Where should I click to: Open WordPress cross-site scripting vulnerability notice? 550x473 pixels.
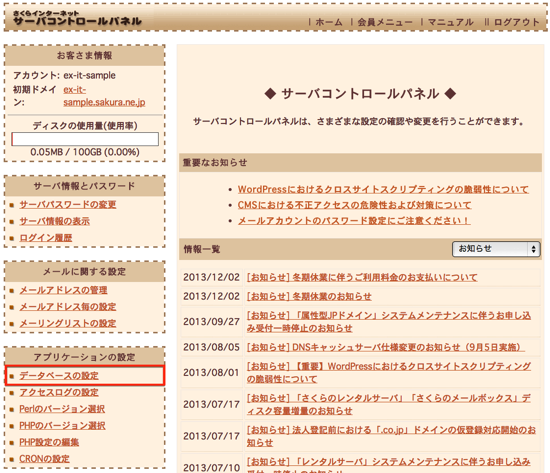tap(383, 189)
